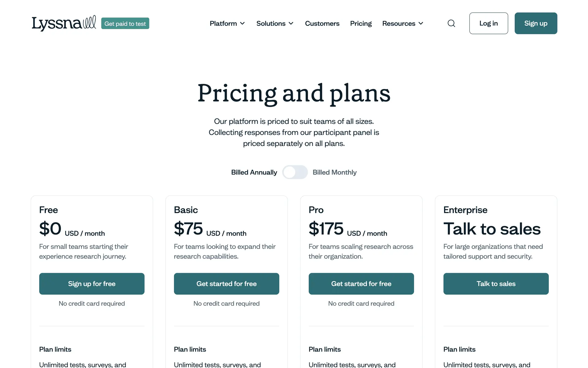Expand the Platform dropdown menu
Screen dimensions: 588x368
pyautogui.click(x=227, y=23)
